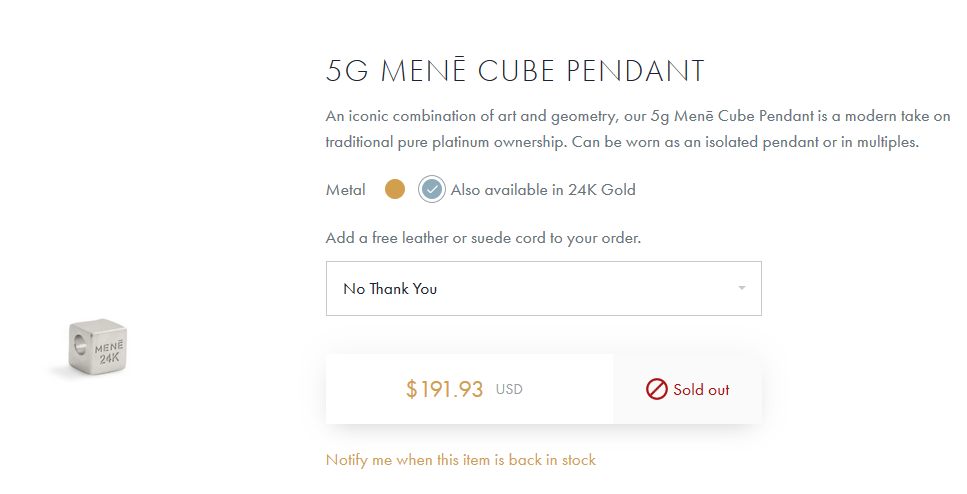Viewport: 967px width, 494px height.
Task: Click "Notify me when this item is back in stock"
Action: [460, 460]
